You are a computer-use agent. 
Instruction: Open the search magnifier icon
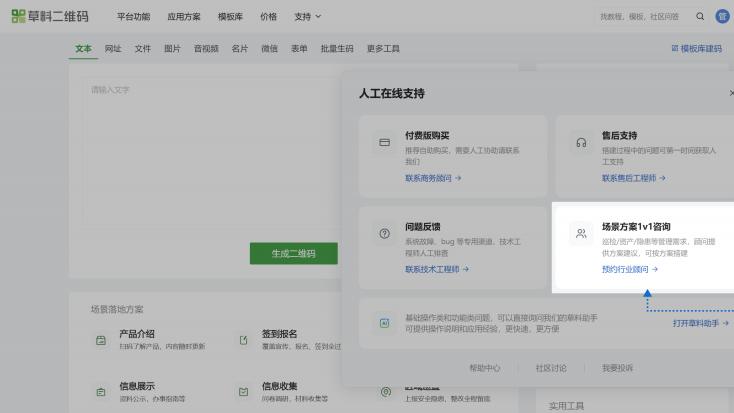(700, 16)
